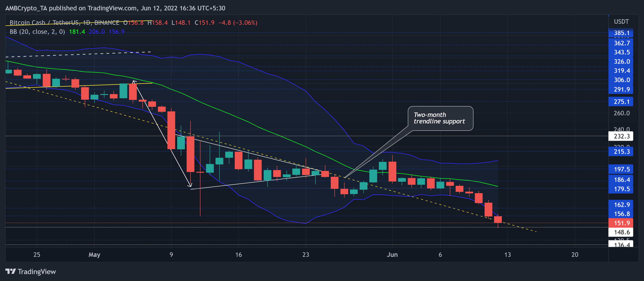Click the −4.8 (−3.06%) change value
The width and height of the screenshot is (644, 281).
click(238, 23)
